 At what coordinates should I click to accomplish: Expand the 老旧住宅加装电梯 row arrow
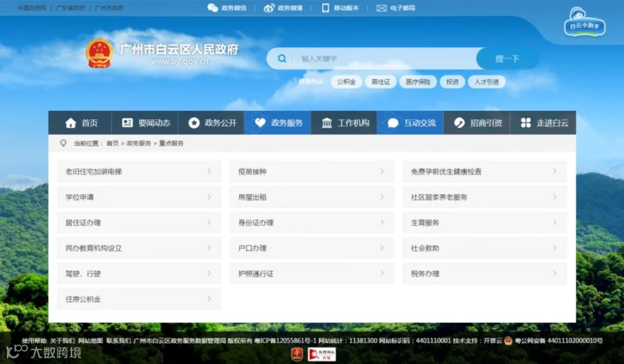pyautogui.click(x=209, y=171)
